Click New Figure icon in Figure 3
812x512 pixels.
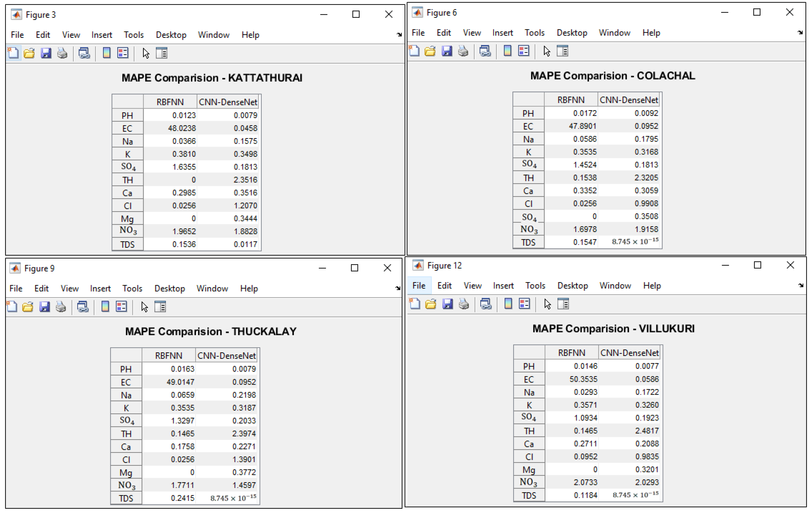point(13,53)
